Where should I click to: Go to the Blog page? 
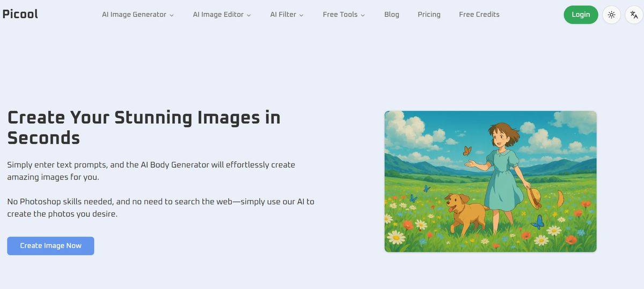pyautogui.click(x=392, y=14)
